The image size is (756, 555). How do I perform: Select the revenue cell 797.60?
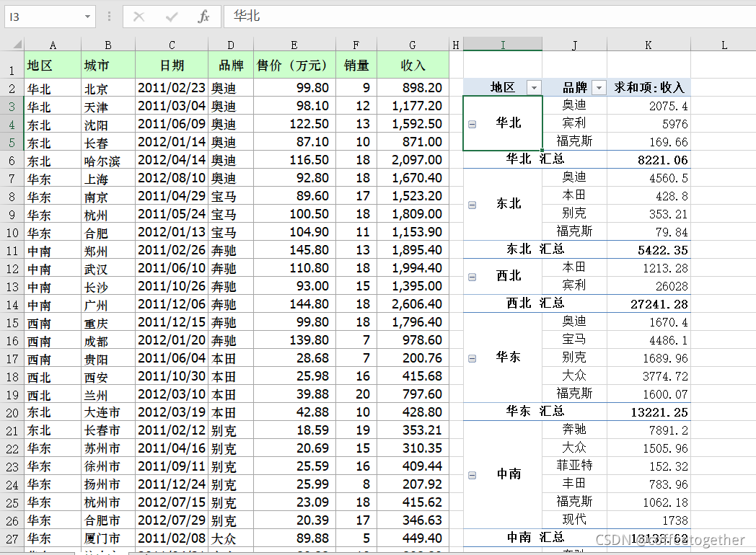point(413,394)
